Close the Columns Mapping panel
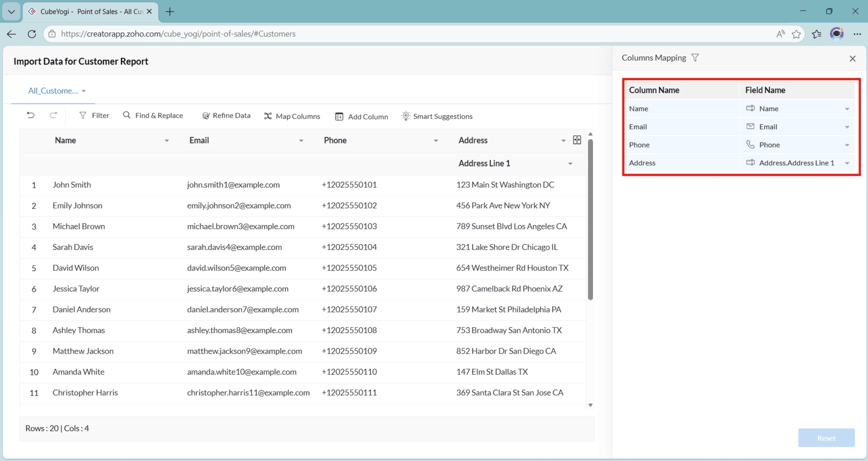 pos(852,59)
